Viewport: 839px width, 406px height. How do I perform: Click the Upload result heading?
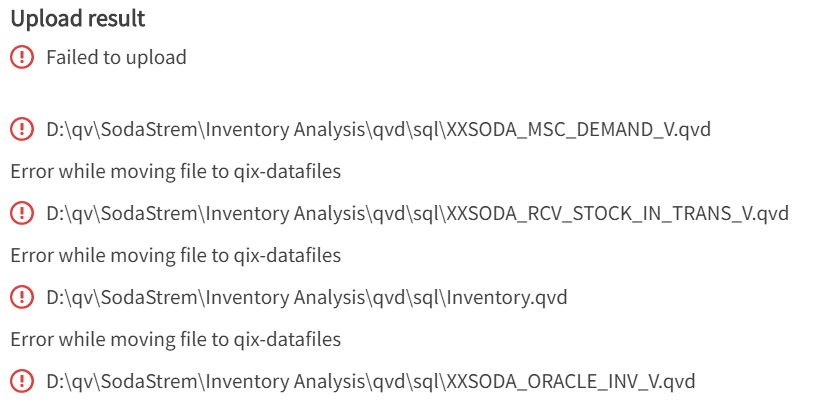pyautogui.click(x=77, y=19)
